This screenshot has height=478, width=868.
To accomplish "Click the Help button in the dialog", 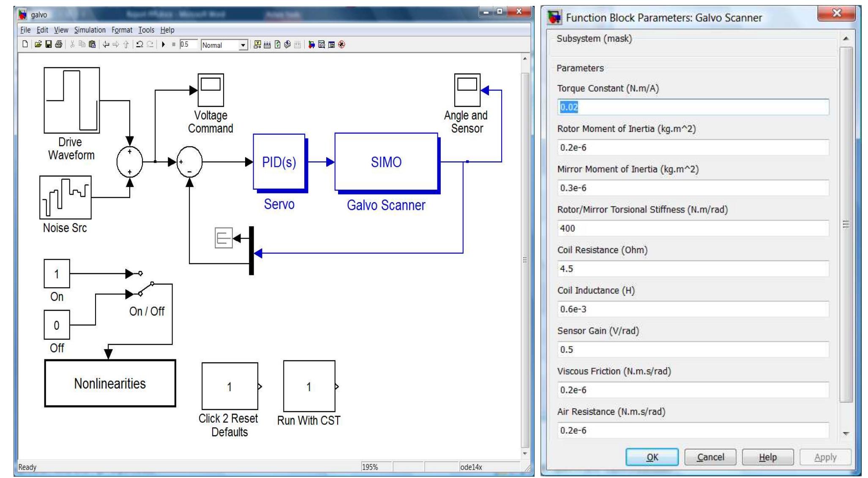I will (768, 457).
